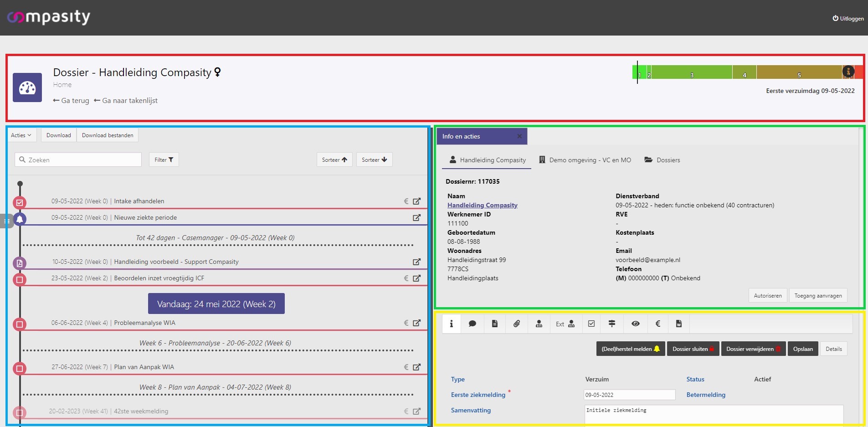Click the bell marker for Nieuwe ziekte periode

point(20,219)
